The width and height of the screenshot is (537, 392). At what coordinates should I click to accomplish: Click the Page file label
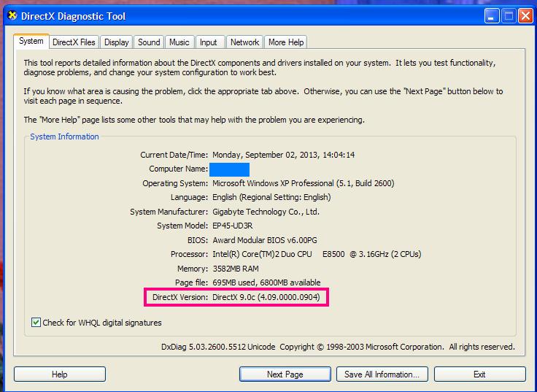tap(191, 283)
